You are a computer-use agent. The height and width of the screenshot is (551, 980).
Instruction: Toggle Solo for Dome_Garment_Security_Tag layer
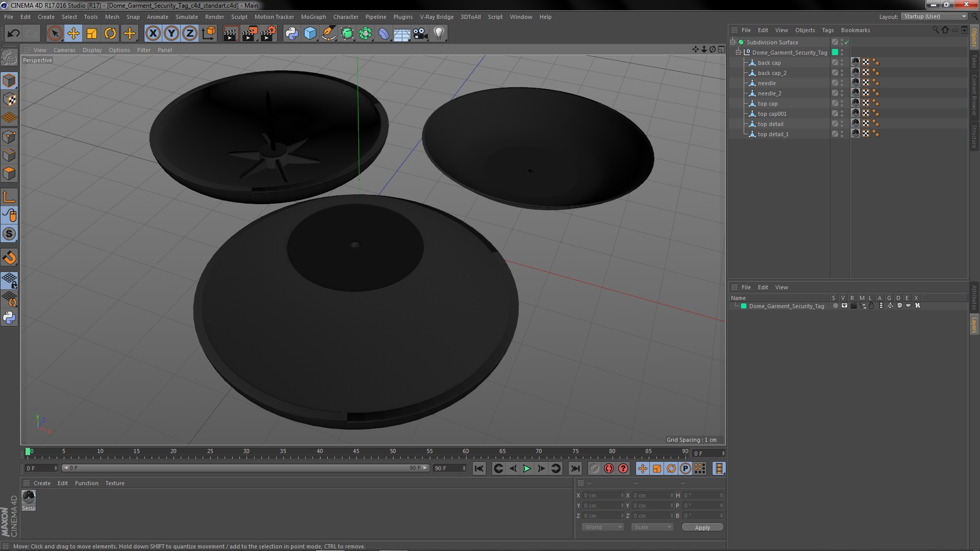[835, 306]
